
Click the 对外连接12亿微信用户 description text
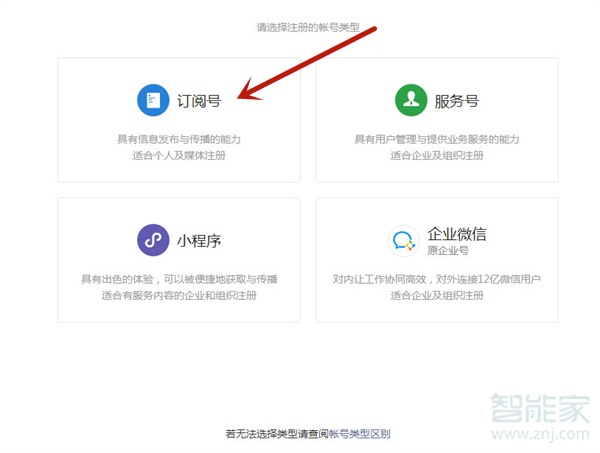[437, 280]
